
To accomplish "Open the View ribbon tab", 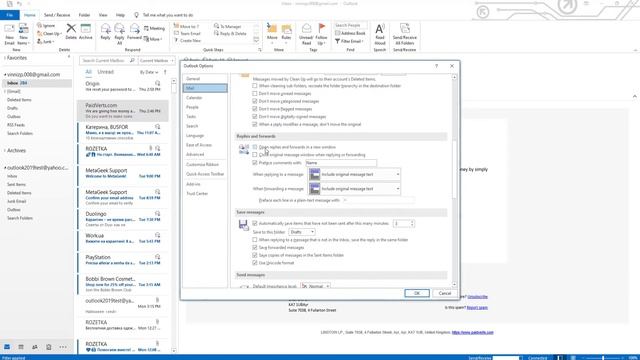I will (x=103, y=15).
